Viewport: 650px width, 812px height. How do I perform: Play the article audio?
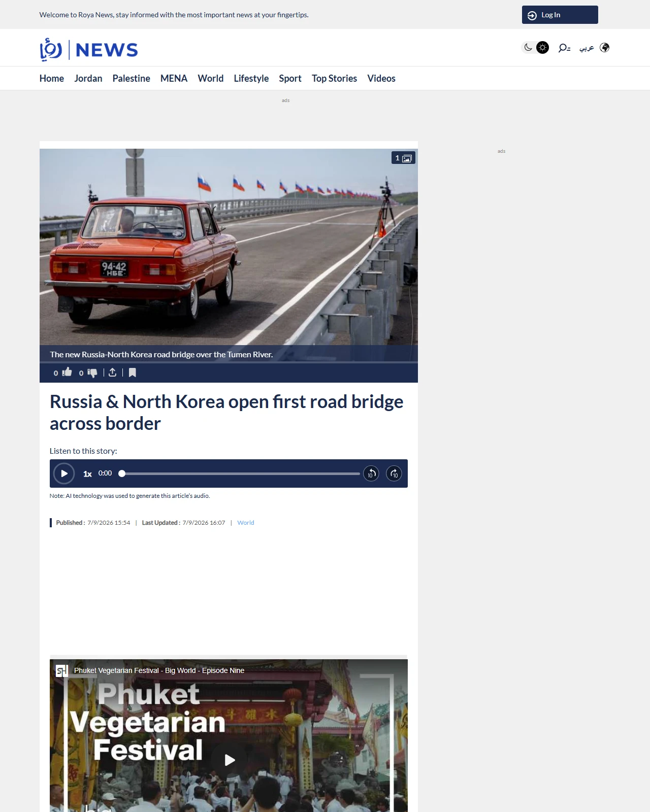64,473
